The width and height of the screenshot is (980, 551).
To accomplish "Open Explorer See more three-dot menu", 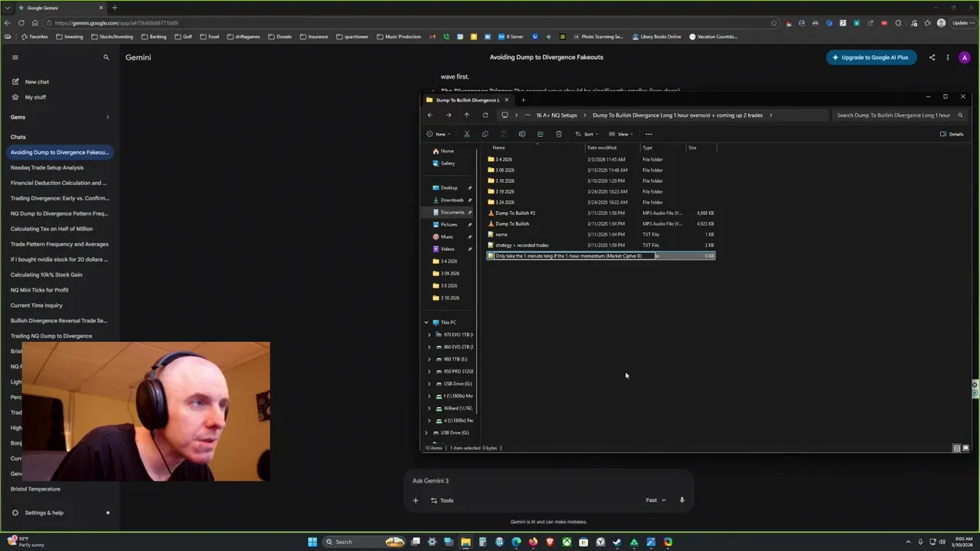I will point(648,134).
